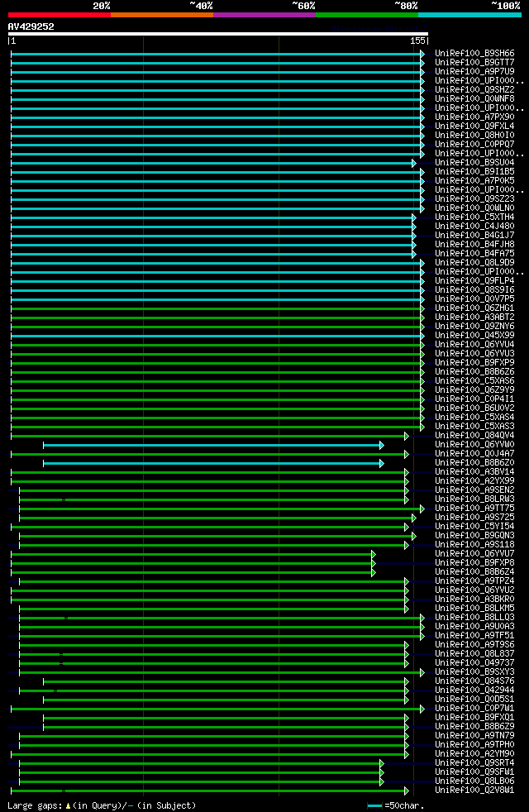529x812 pixels.
Task: Select the UniRef100_A9TT75 label
Action: (474, 508)
